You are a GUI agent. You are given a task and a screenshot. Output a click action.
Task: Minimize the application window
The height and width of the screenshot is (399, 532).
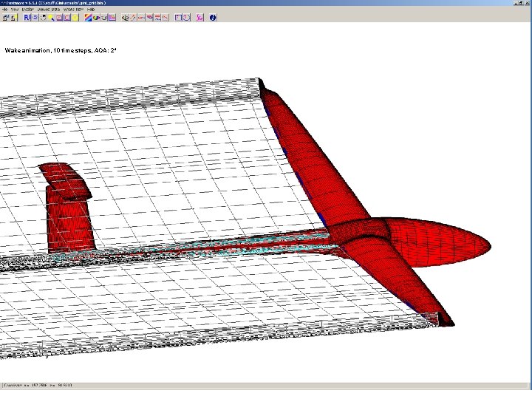516,3
